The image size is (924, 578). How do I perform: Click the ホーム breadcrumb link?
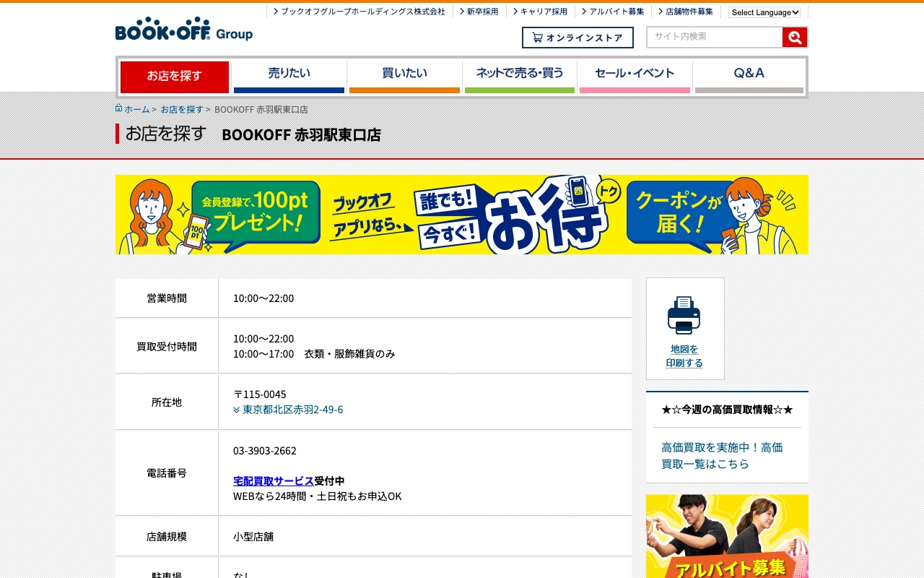coord(137,109)
